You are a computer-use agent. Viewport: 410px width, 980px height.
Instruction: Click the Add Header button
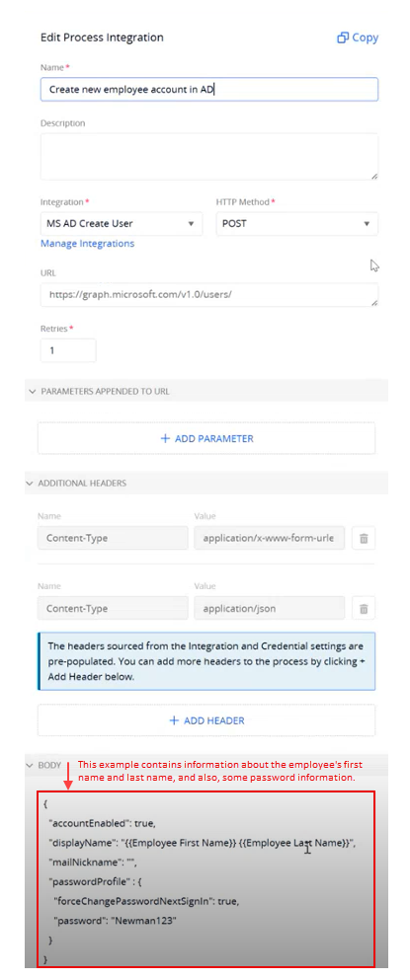(x=206, y=720)
